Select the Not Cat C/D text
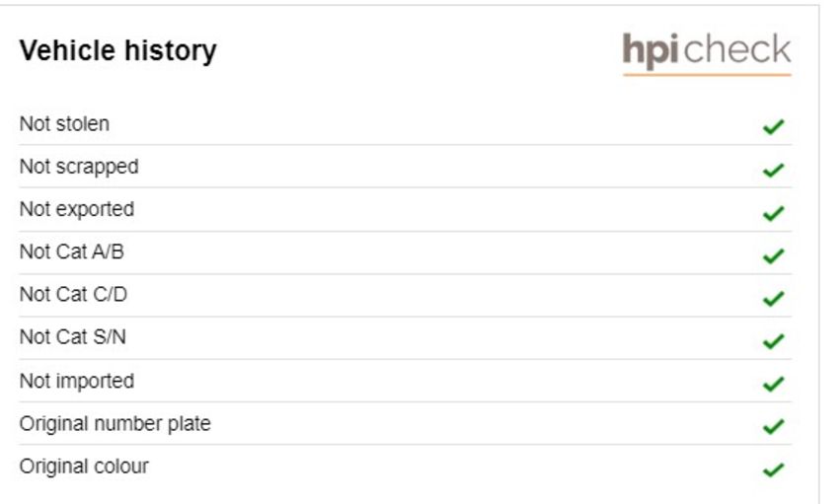Screen dimensions: 839x504 tap(73, 295)
